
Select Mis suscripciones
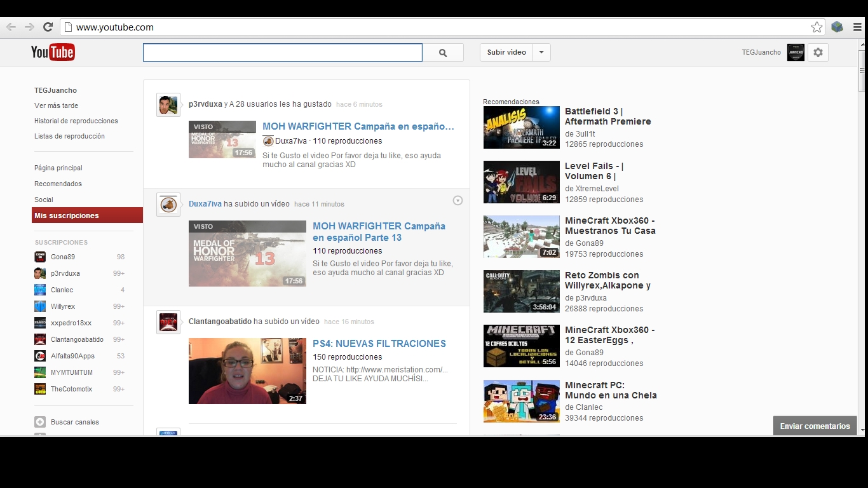[x=87, y=215]
